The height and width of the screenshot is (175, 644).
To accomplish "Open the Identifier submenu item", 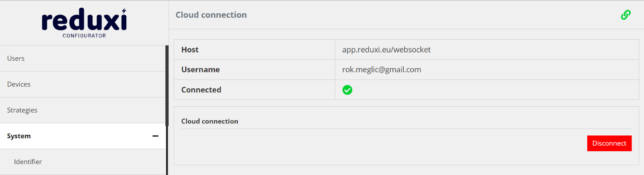I will [x=83, y=162].
